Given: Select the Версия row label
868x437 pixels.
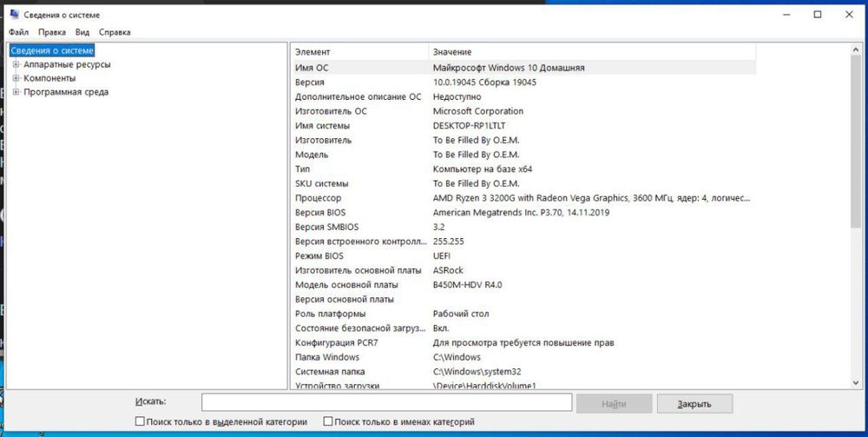Looking at the screenshot, I should click(310, 82).
